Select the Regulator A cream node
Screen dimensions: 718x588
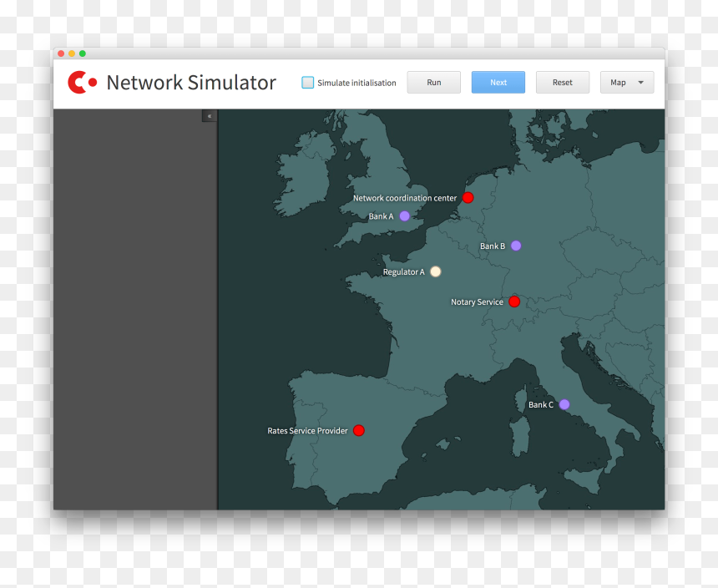[436, 272]
